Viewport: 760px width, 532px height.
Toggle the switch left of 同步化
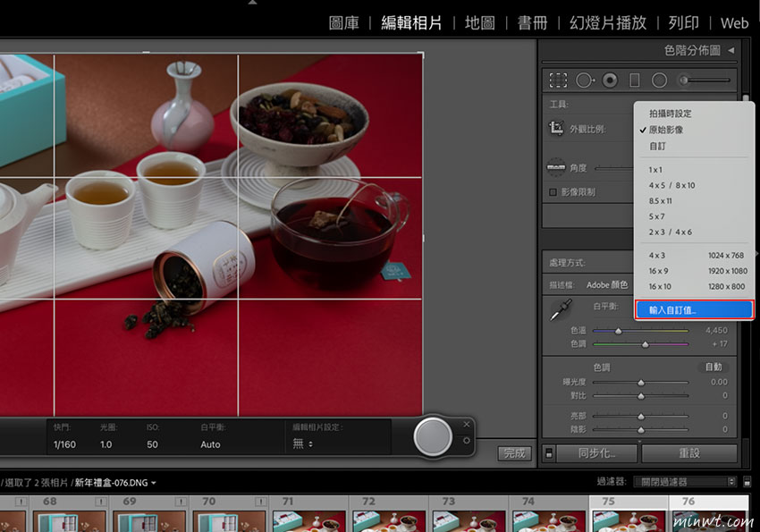[549, 453]
